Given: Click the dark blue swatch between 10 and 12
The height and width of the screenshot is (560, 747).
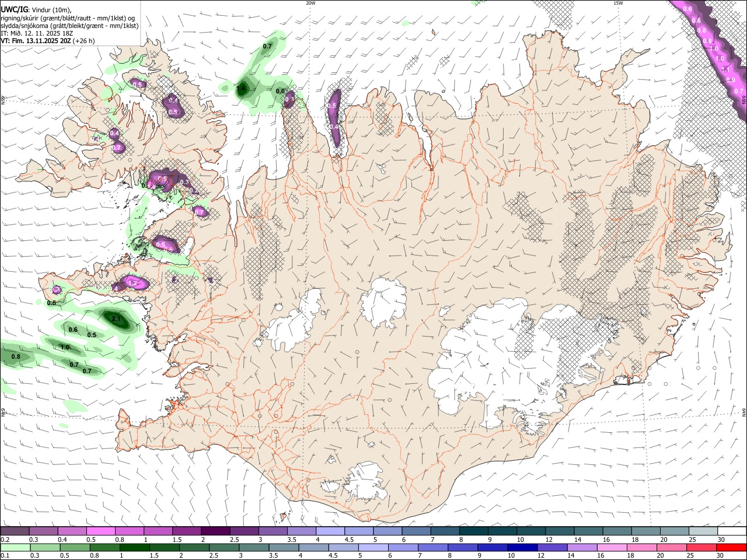Looking at the screenshot, I should [x=521, y=547].
